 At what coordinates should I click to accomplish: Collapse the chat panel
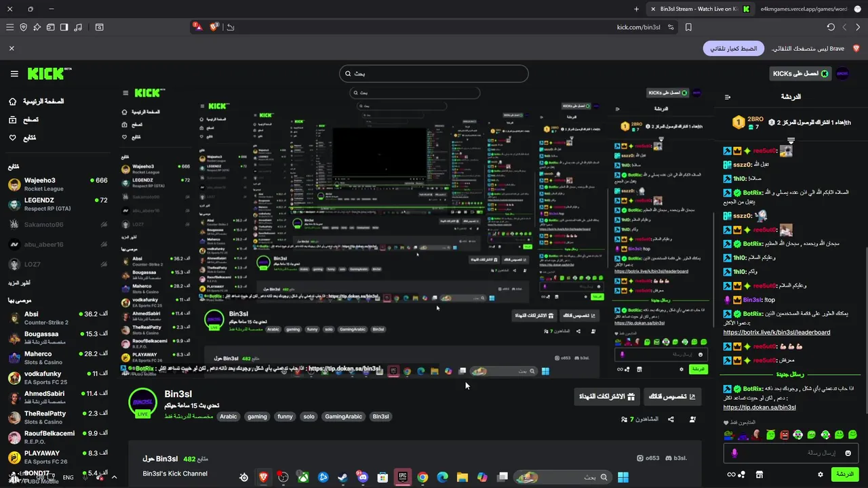tap(728, 97)
